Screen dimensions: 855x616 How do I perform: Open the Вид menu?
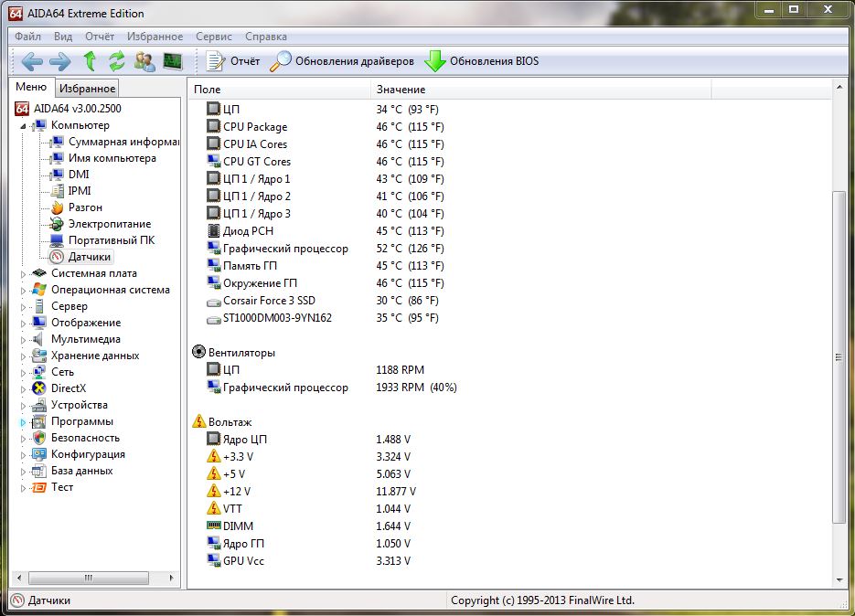point(63,37)
